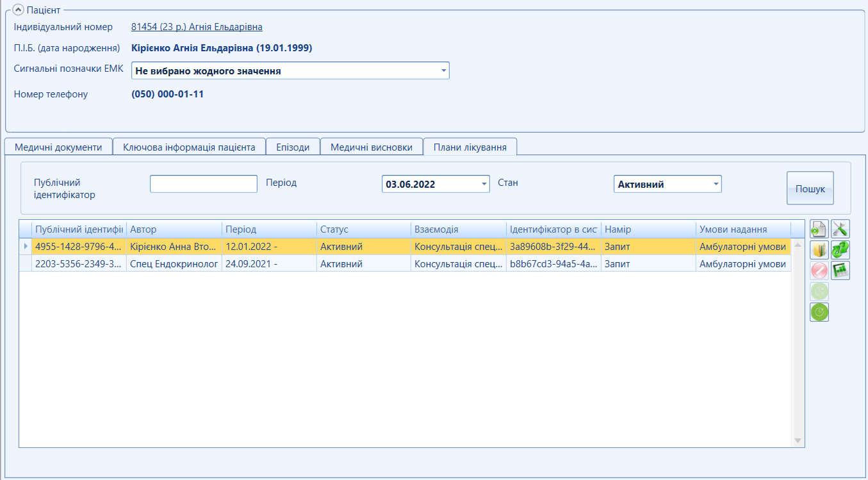Screen dimensions: 868x480
Task: Switch to the Медичні документи tab
Action: [58, 147]
